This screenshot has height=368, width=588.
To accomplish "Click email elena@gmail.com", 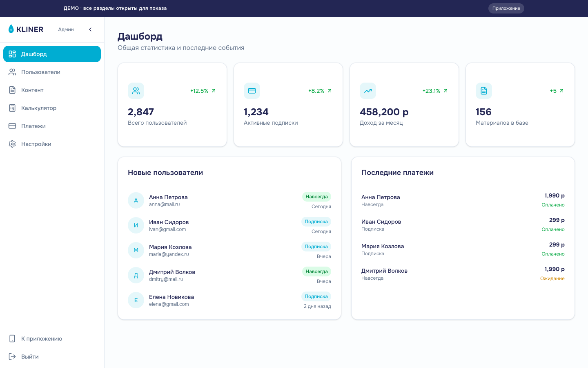I will pyautogui.click(x=169, y=304).
